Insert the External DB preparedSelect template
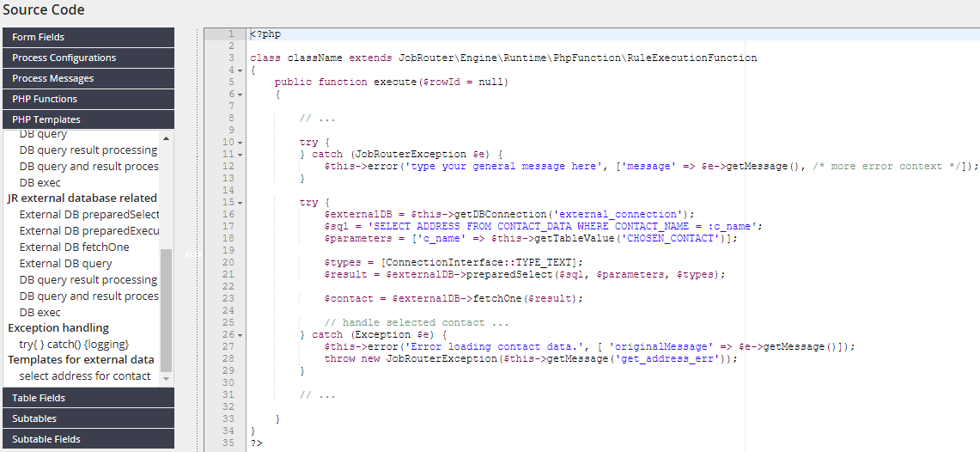This screenshot has height=452, width=980. (89, 215)
